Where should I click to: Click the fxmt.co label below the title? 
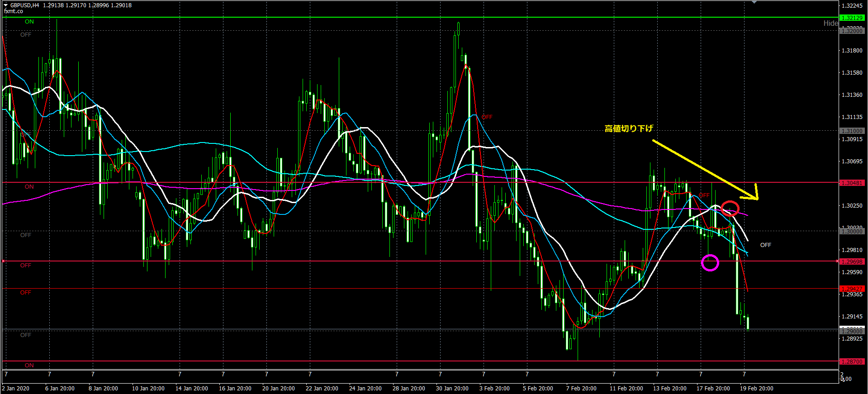(x=13, y=11)
